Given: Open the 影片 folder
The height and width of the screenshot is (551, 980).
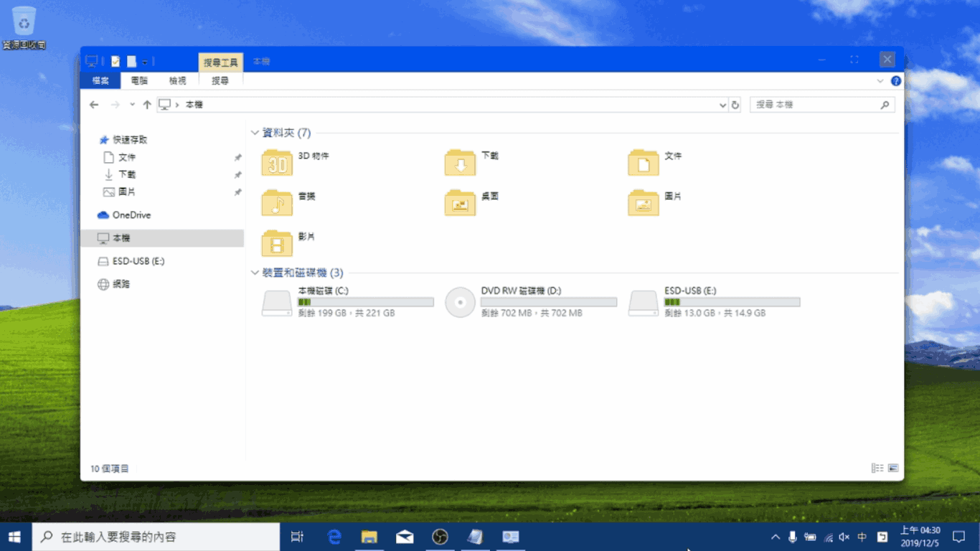Looking at the screenshot, I should tap(288, 243).
